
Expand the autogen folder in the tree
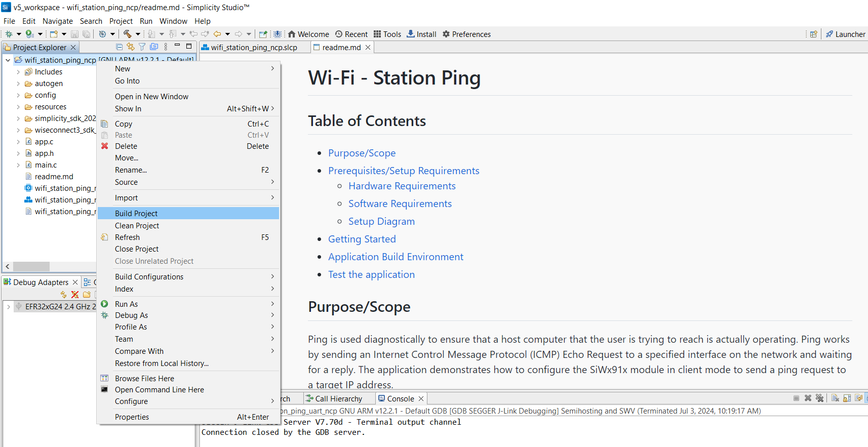18,84
